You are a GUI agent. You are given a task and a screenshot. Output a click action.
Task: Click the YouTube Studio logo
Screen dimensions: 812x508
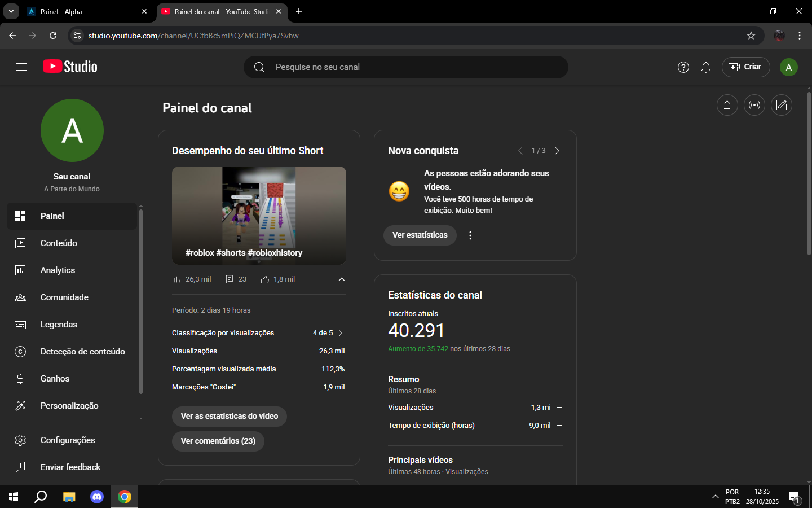[70, 67]
